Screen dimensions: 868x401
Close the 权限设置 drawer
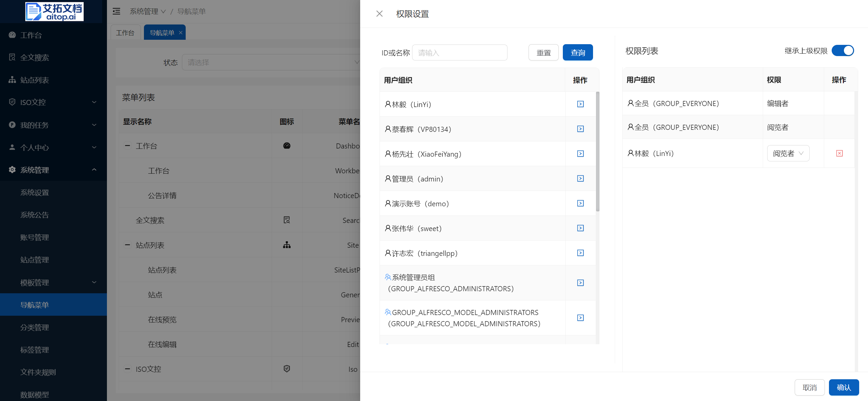379,14
